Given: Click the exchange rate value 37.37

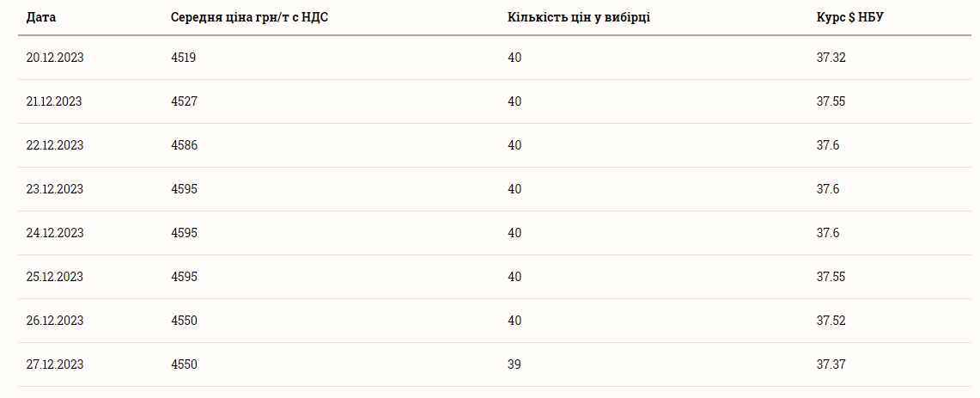Looking at the screenshot, I should [831, 364].
